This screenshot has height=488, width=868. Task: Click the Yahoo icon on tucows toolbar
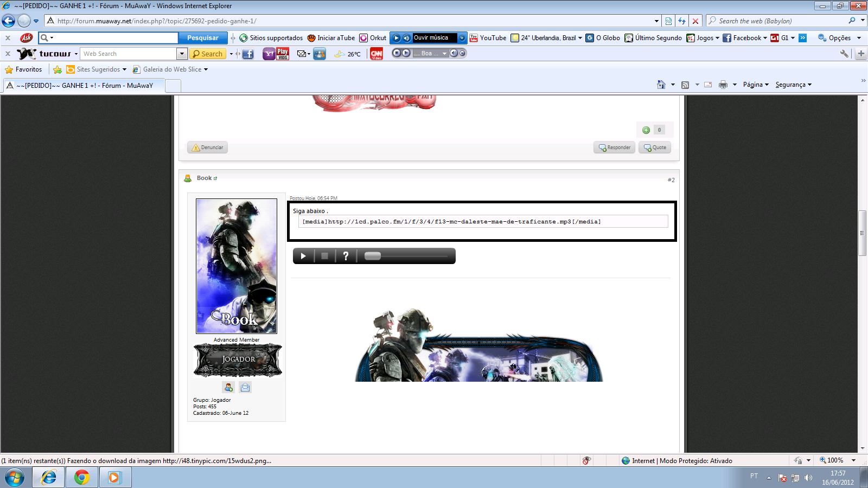coord(269,54)
